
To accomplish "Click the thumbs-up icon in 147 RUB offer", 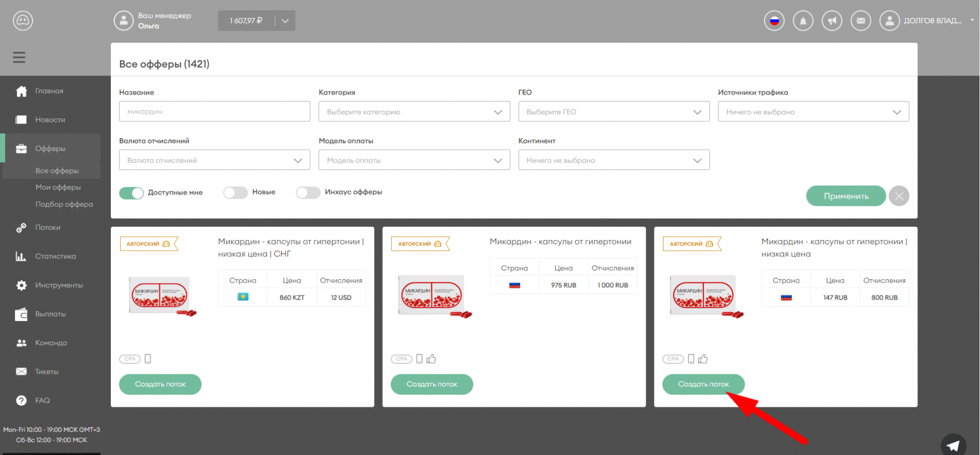I will coord(702,359).
